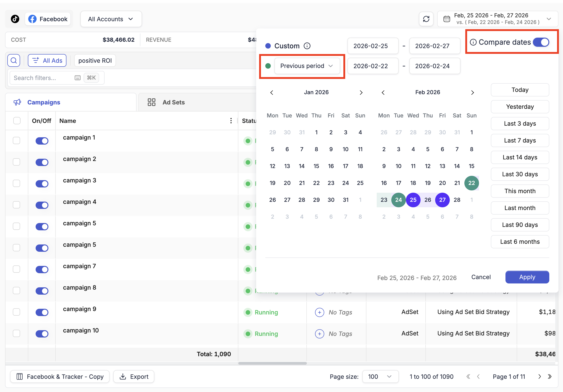Jump to last page of results
The height and width of the screenshot is (392, 563).
[550, 376]
